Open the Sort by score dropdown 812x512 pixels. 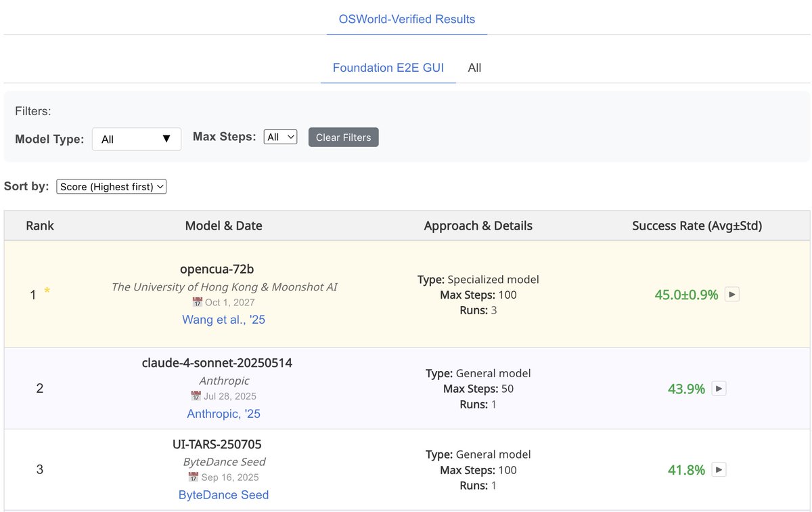tap(112, 186)
